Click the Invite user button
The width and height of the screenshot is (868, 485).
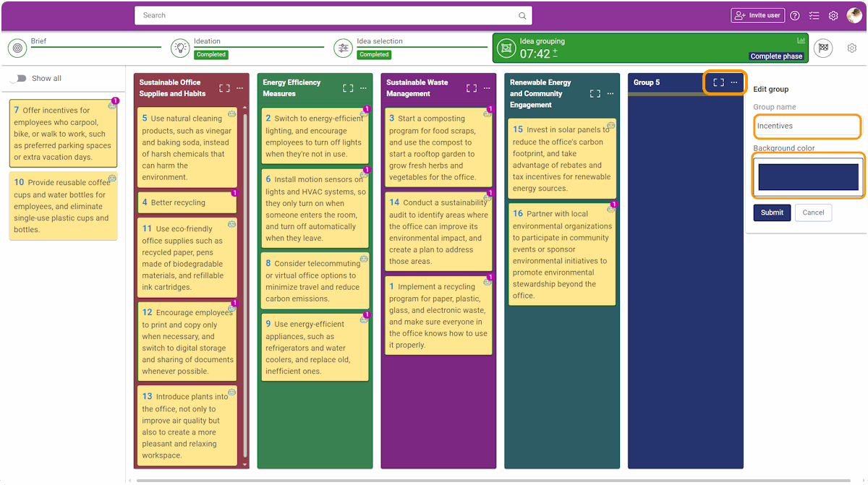757,15
